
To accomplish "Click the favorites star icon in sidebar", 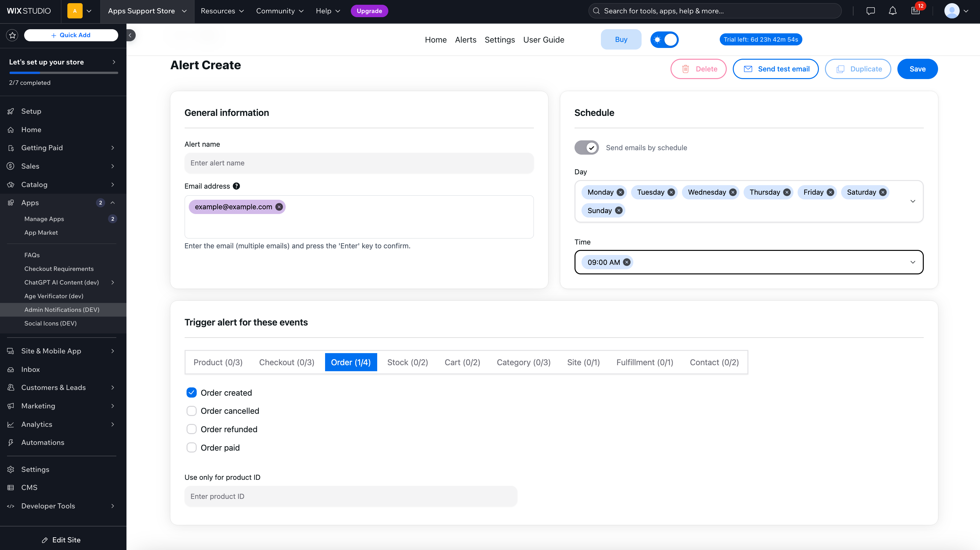I will click(12, 35).
